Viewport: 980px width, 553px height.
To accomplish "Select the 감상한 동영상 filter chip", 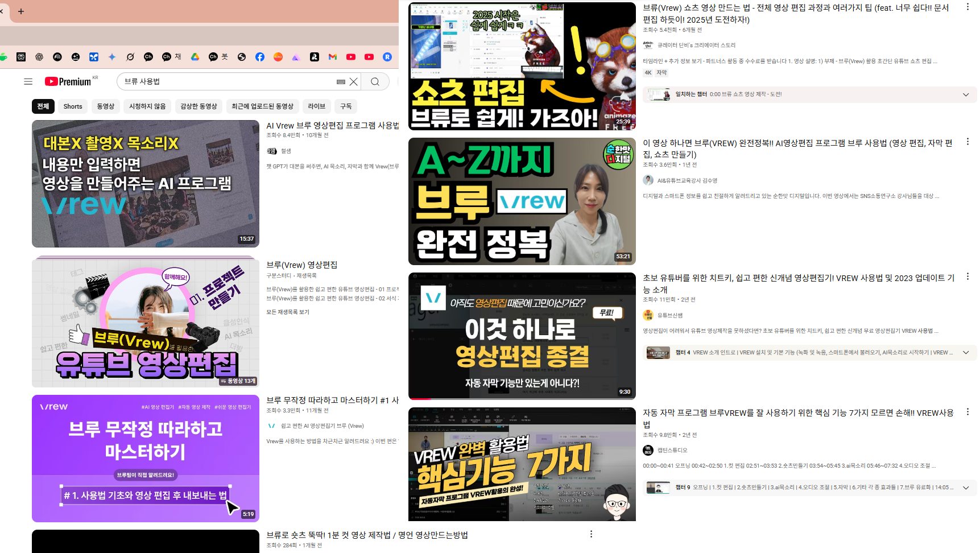I will pyautogui.click(x=199, y=106).
